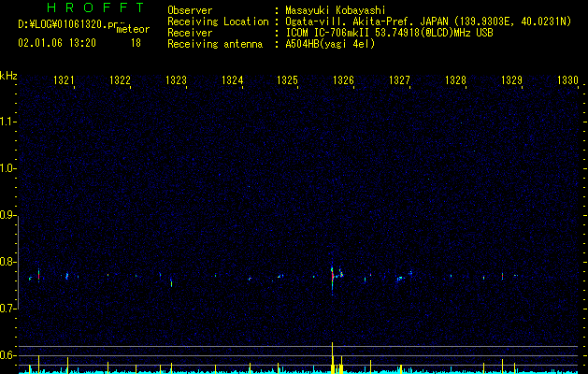The image size is (588, 374).
Task: Click time axis marker 1329
Action: coord(511,80)
